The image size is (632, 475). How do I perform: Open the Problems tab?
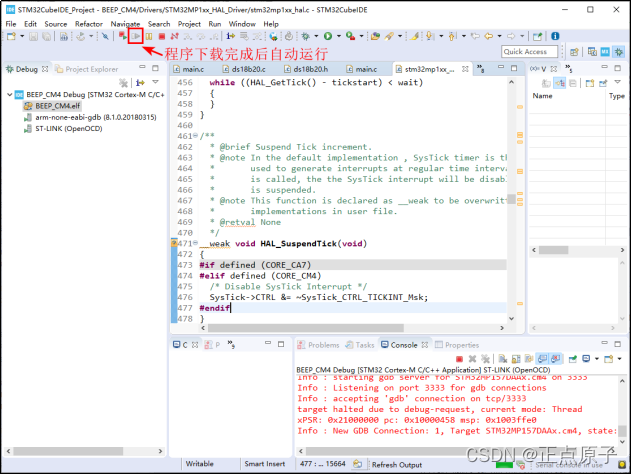pyautogui.click(x=318, y=345)
